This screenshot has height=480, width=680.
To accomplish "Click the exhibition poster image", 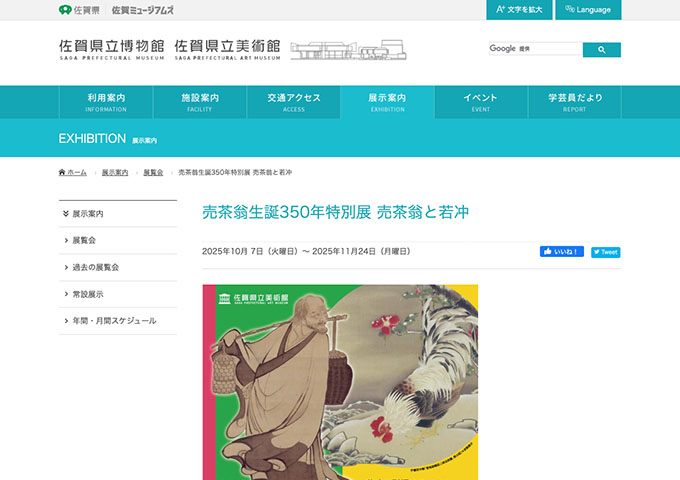I will [x=340, y=382].
